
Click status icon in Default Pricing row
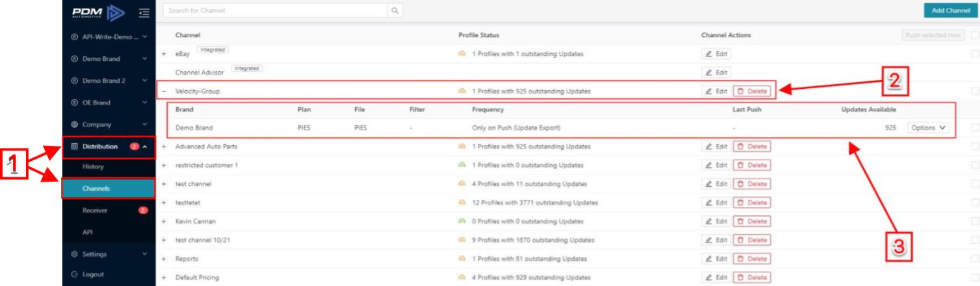[x=462, y=278]
